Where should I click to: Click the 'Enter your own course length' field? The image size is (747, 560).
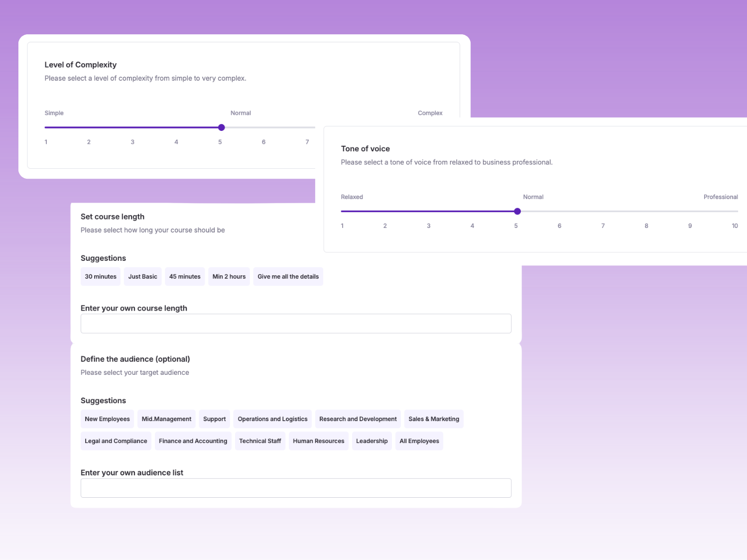tap(296, 324)
